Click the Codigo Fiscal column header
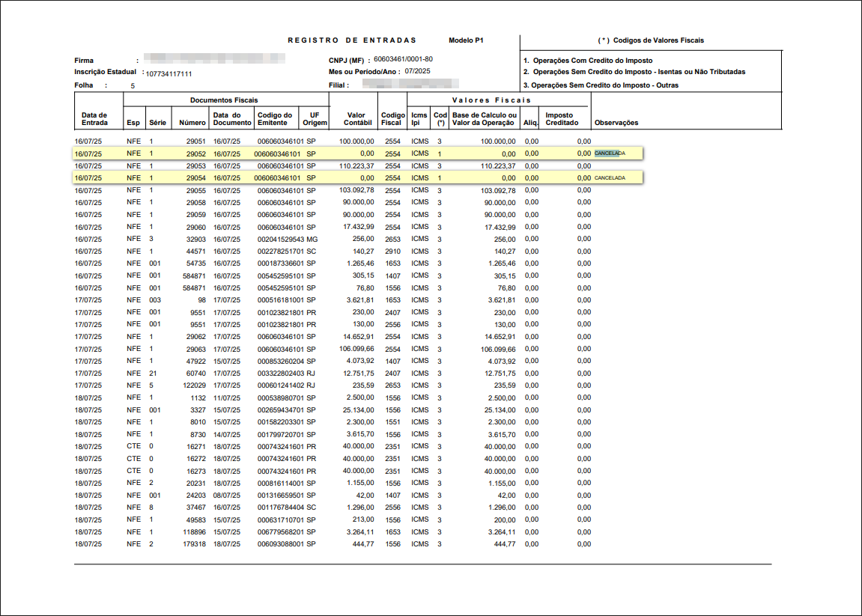This screenshot has width=862, height=616. point(392,119)
